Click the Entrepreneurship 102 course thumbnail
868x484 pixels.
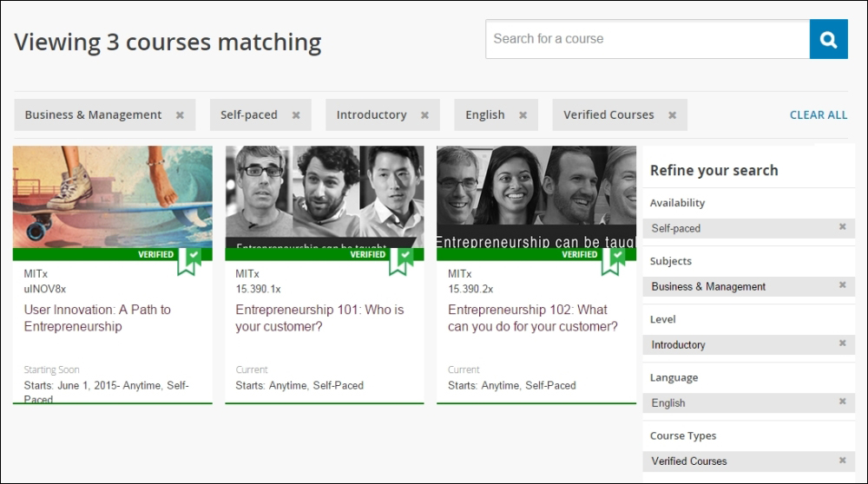click(x=536, y=196)
